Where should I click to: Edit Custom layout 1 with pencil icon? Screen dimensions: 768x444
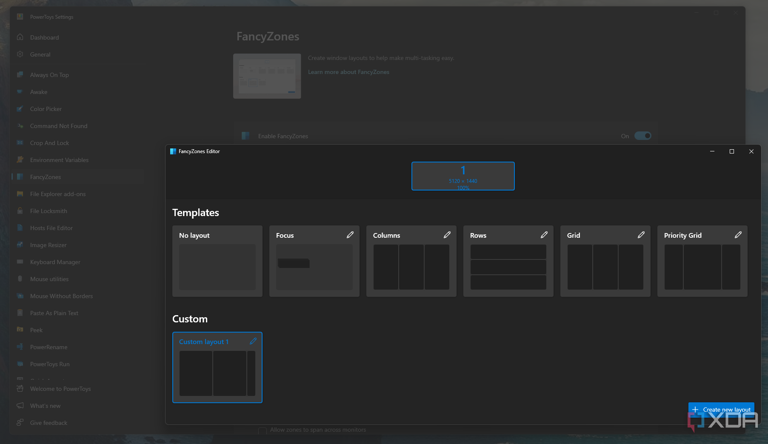[x=253, y=341]
